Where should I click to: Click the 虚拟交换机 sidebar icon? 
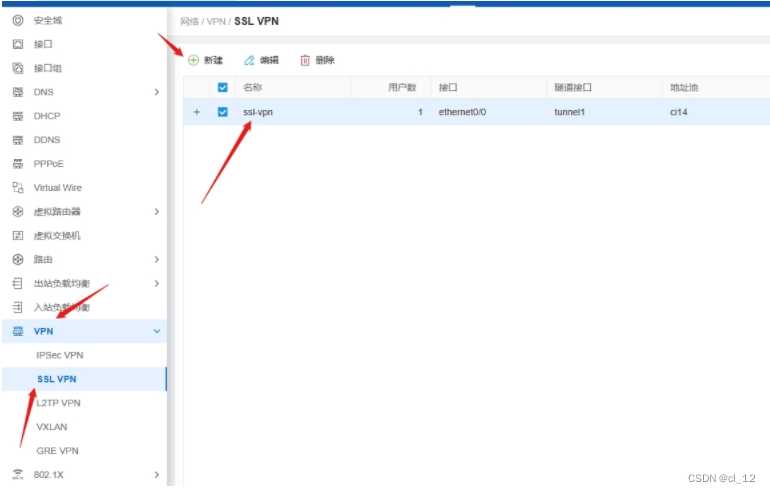pos(18,236)
